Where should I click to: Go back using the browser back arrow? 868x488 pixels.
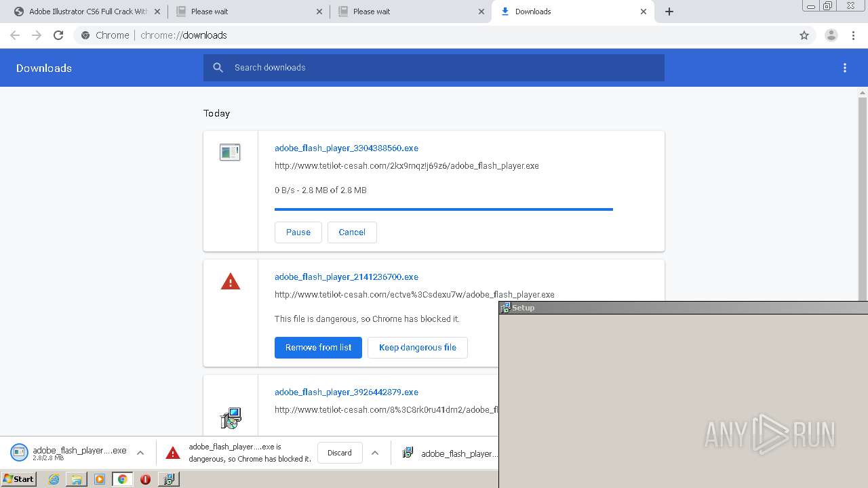15,35
